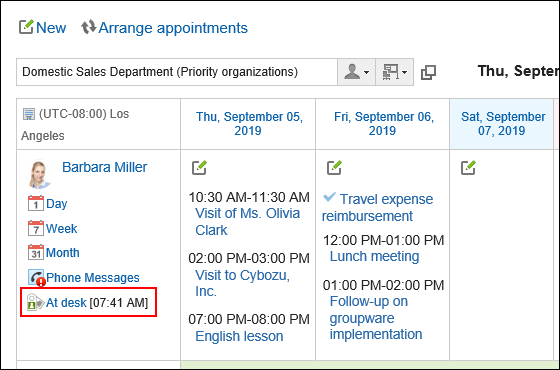Add appointment on Saturday September 07
Screen dimensions: 560x370
[x=468, y=168]
